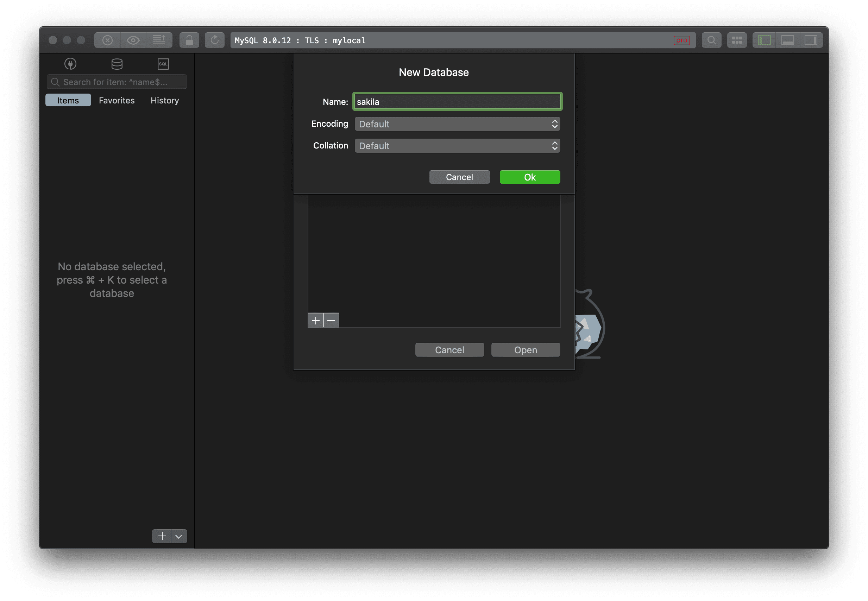Click the commit changes lines icon
The image size is (868, 601).
pos(159,40)
